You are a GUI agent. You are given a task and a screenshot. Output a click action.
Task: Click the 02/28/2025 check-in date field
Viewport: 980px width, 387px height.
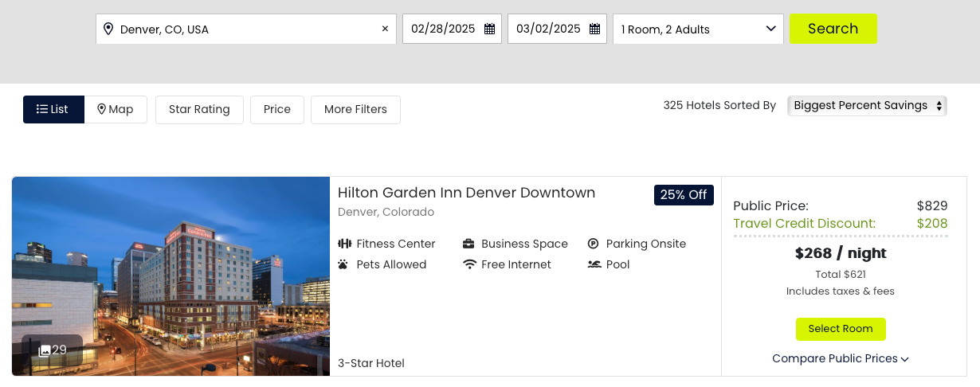[x=452, y=29]
